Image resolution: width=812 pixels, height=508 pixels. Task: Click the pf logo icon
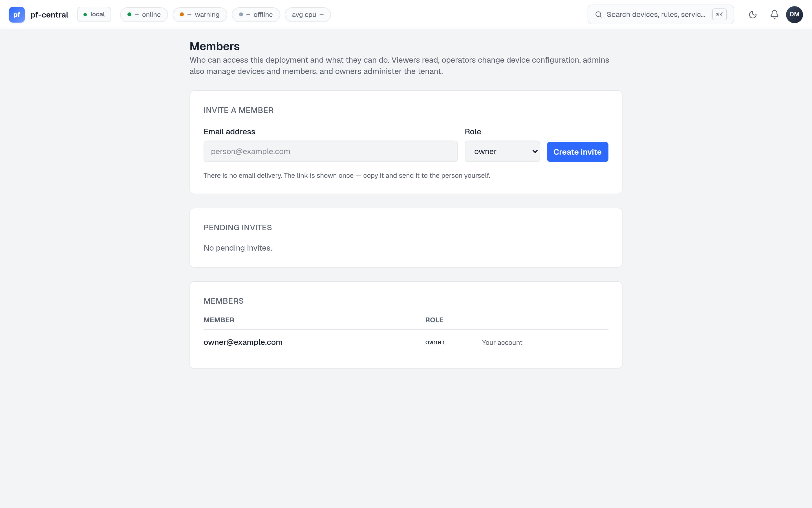(x=17, y=14)
